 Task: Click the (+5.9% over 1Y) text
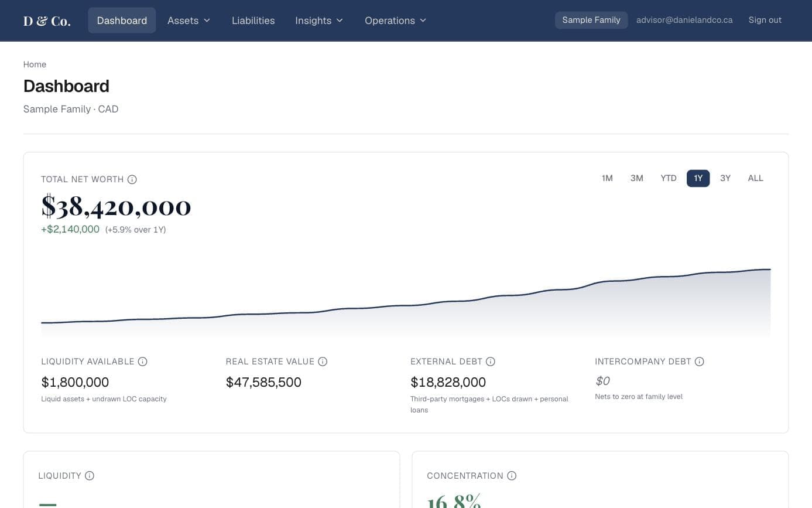click(x=135, y=230)
